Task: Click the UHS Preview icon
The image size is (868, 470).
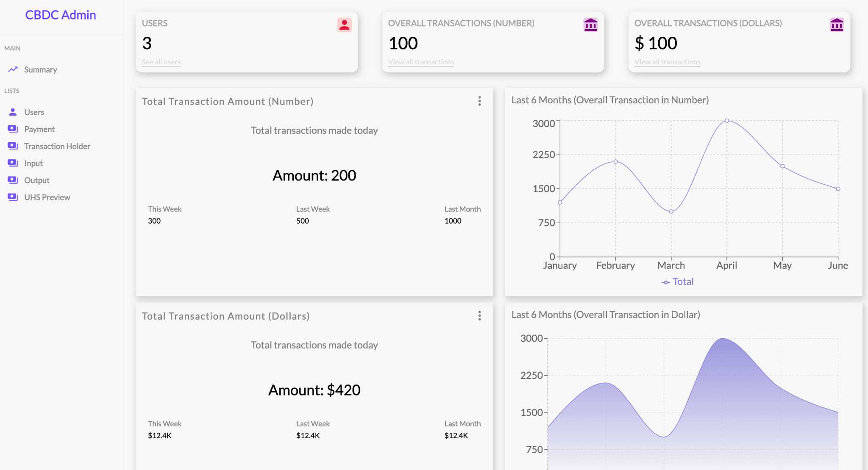Action: pyautogui.click(x=13, y=197)
